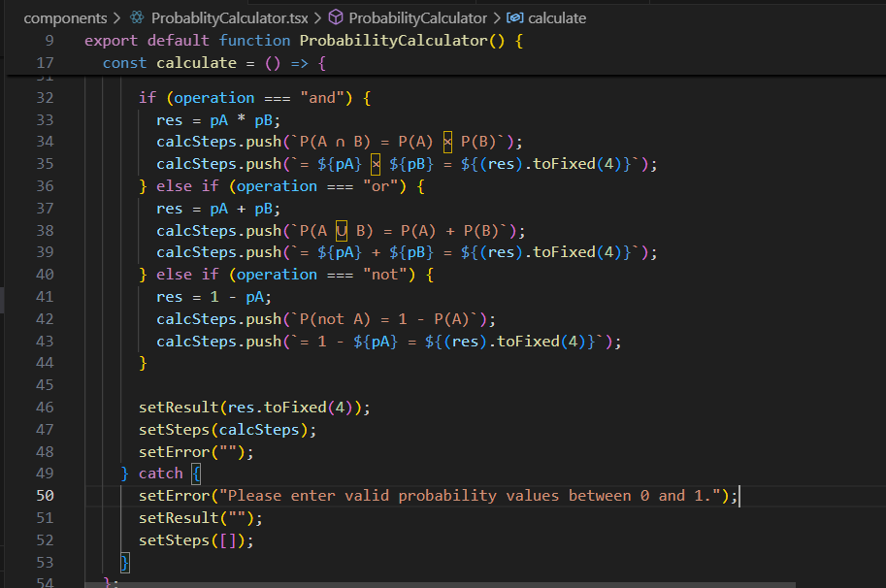
Task: Click the calcSteps.push line with ${pA} + ${pB}
Action: pos(407,252)
